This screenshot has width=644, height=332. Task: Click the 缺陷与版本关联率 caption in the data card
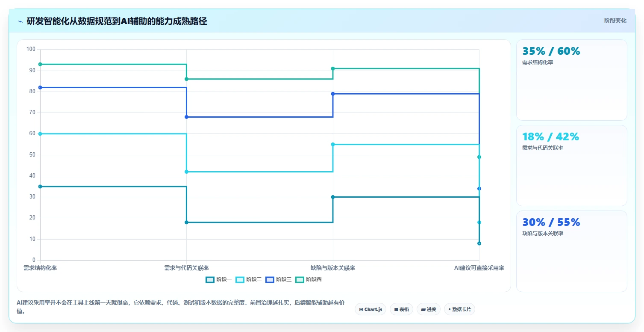click(543, 234)
